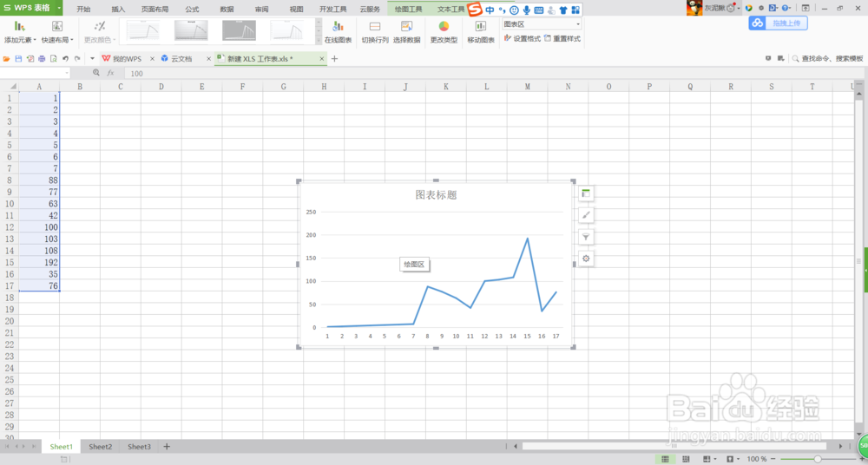Click the Print Preview icon in quick toolbar
The width and height of the screenshot is (868, 465).
(54, 58)
